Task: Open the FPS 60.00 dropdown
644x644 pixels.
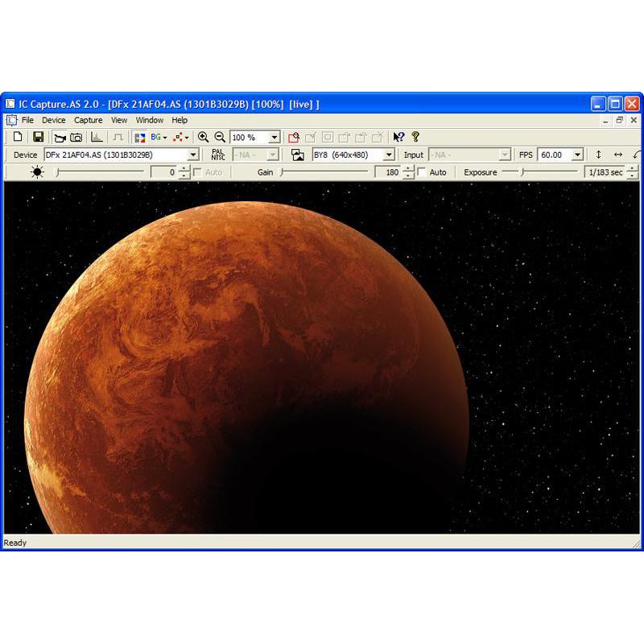Action: click(x=577, y=154)
